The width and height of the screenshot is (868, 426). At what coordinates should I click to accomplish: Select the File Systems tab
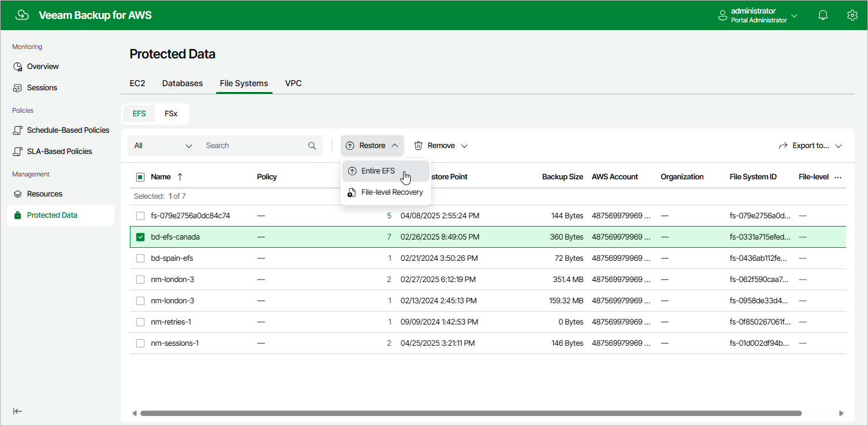point(244,83)
